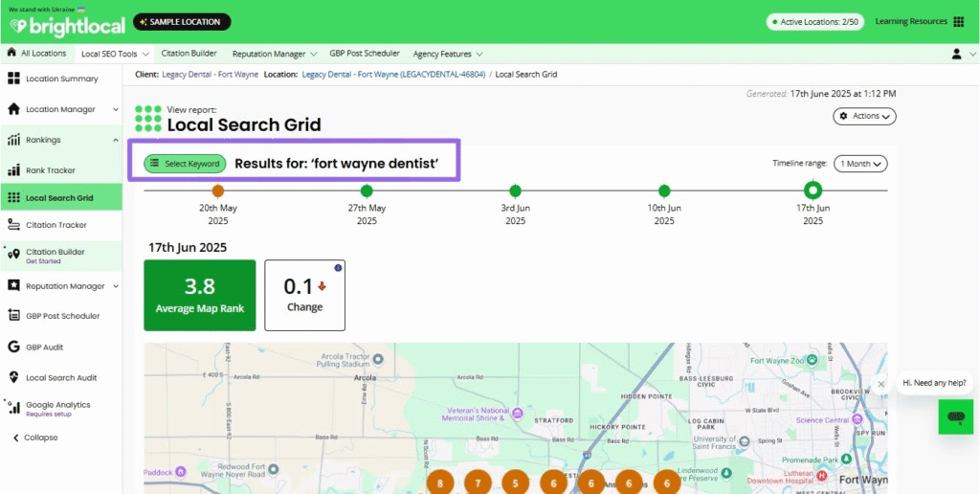This screenshot has width=980, height=494.
Task: Open Local SEO Tools dropdown menu
Action: (115, 54)
